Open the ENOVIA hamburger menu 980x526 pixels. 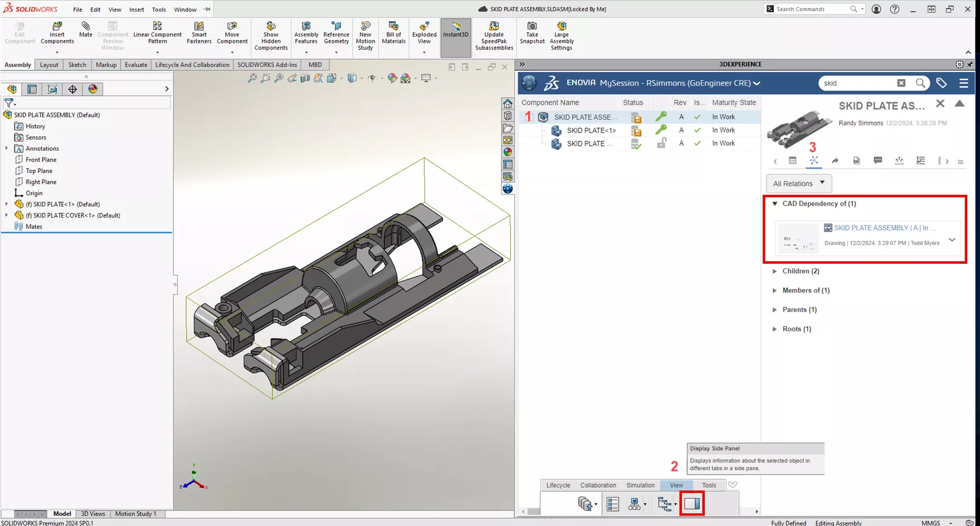(964, 83)
